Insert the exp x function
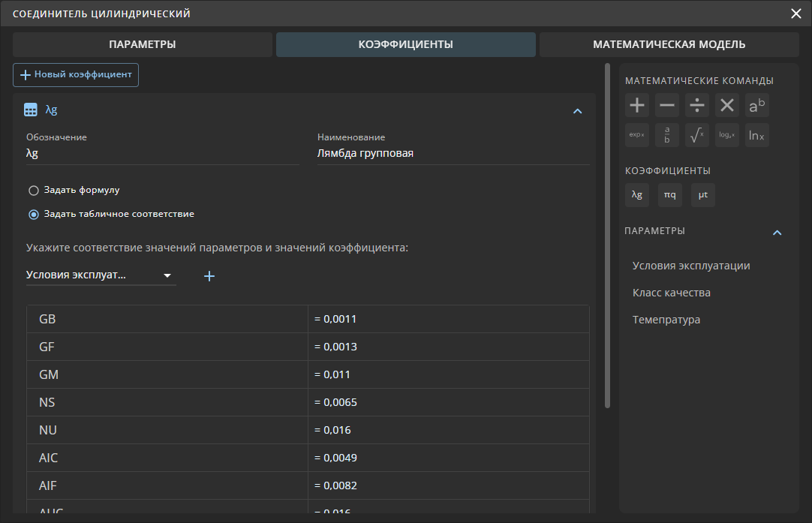This screenshot has height=523, width=812. 637,135
